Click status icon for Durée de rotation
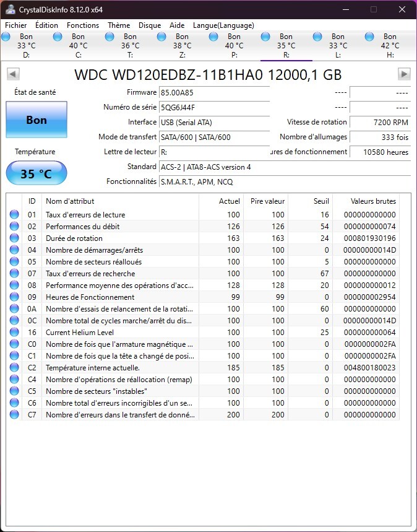 pyautogui.click(x=14, y=238)
